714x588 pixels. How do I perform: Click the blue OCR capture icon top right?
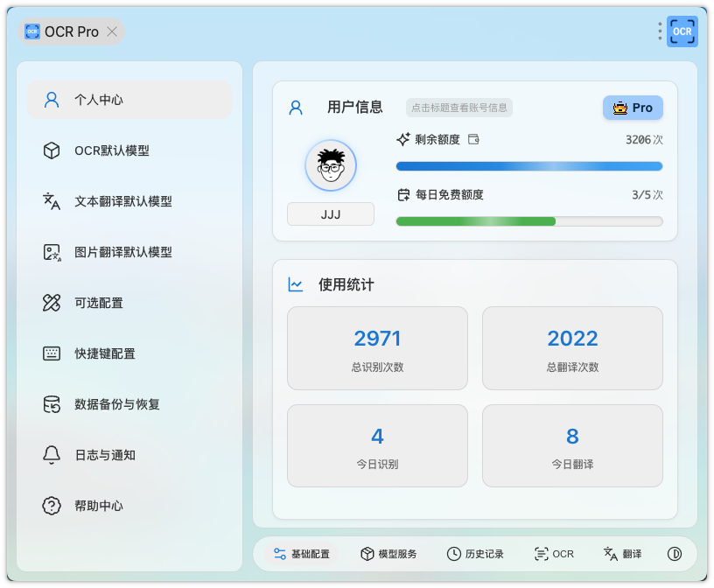pos(682,31)
